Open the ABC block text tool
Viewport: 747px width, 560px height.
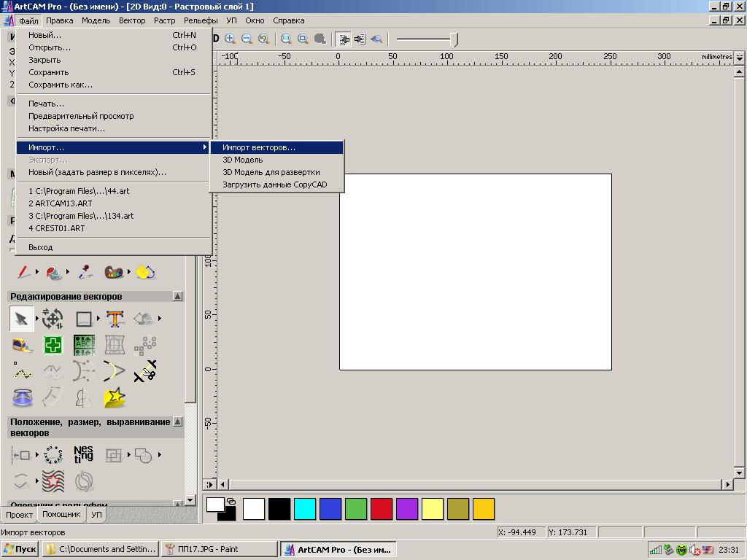pyautogui.click(x=84, y=345)
